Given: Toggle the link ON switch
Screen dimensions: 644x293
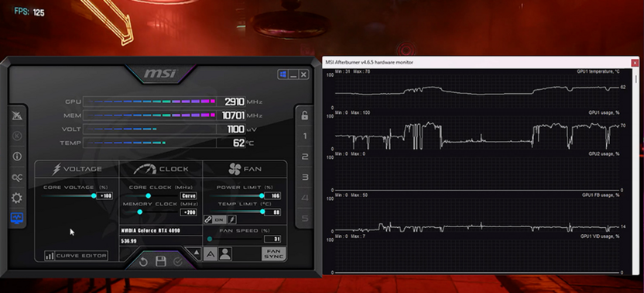Looking at the screenshot, I should pyautogui.click(x=219, y=220).
